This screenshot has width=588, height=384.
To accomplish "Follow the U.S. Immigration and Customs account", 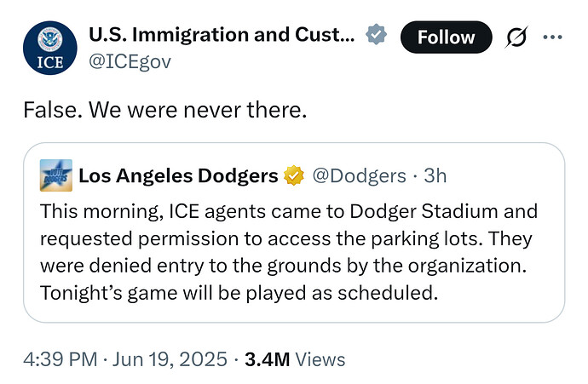I will 446,37.
